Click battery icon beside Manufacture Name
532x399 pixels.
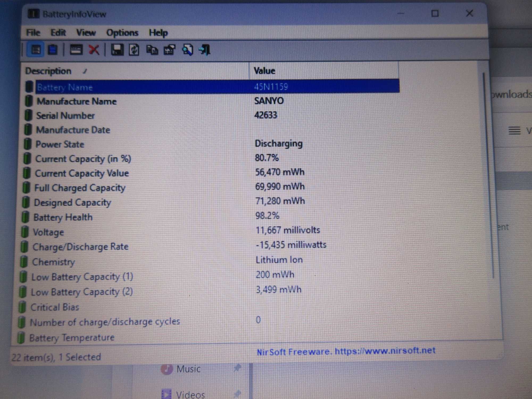28,101
